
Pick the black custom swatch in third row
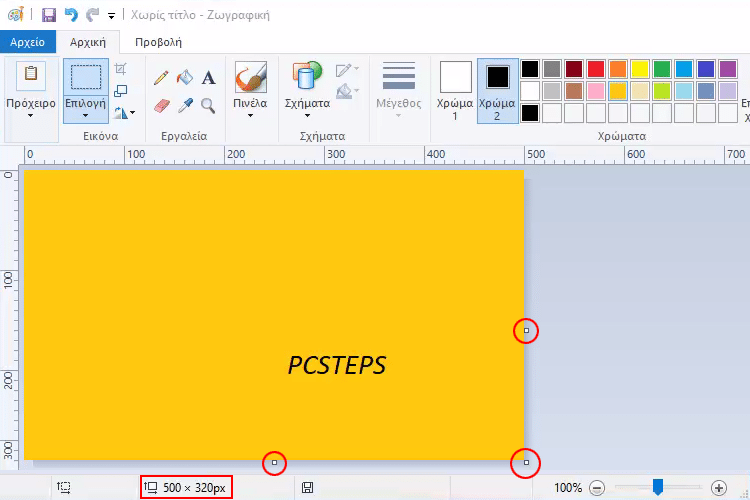[x=530, y=113]
